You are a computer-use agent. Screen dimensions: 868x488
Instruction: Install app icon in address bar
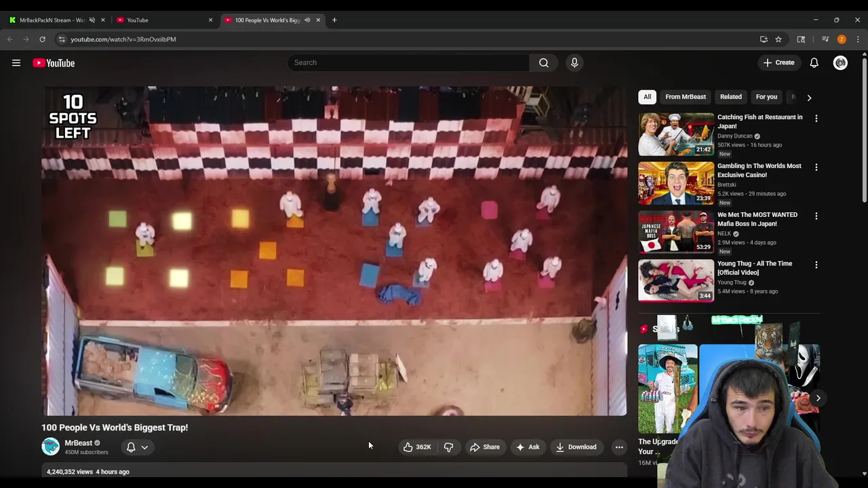pyautogui.click(x=764, y=39)
